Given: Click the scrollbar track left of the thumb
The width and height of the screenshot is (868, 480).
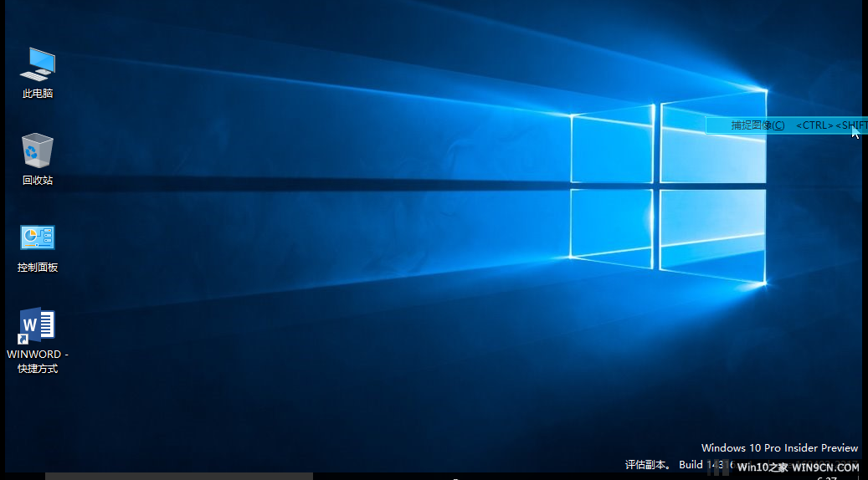Looking at the screenshot, I should [23, 476].
